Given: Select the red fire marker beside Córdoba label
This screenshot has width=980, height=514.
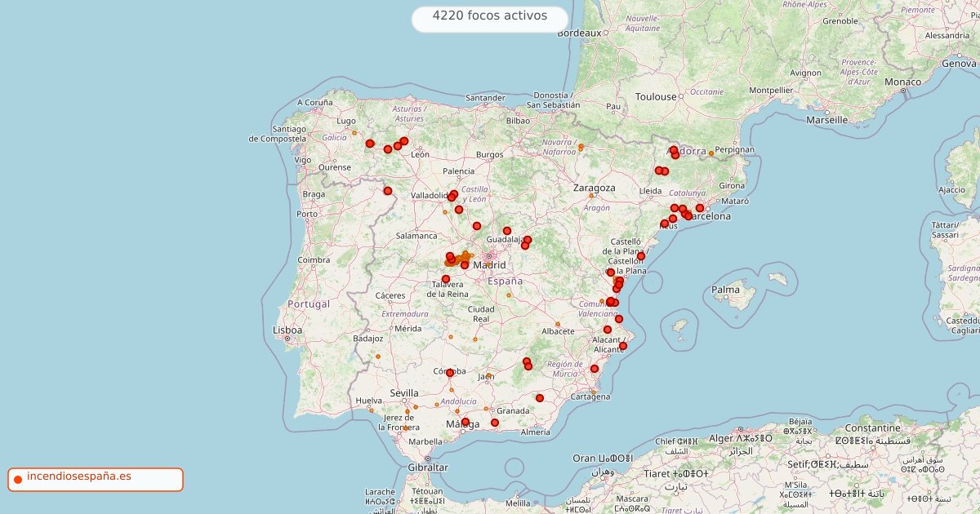Looking at the screenshot, I should tap(450, 373).
